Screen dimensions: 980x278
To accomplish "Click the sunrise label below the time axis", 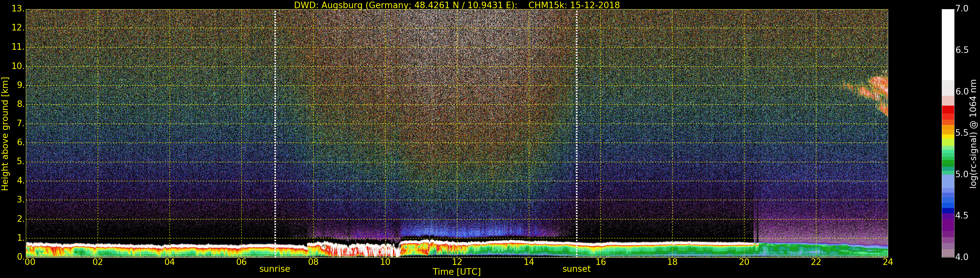I will coord(274,269).
